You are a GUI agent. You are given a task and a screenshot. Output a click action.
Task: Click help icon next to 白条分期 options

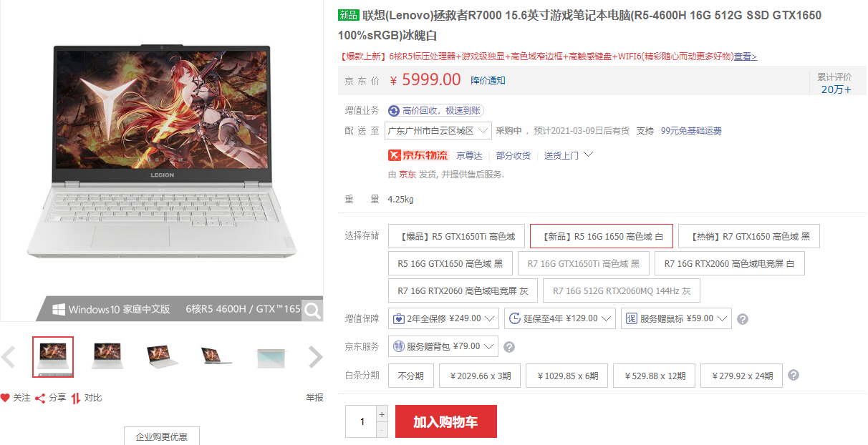tap(794, 375)
